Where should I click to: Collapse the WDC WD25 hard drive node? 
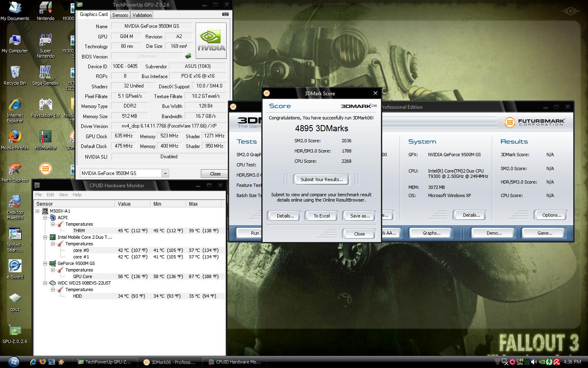pos(45,283)
